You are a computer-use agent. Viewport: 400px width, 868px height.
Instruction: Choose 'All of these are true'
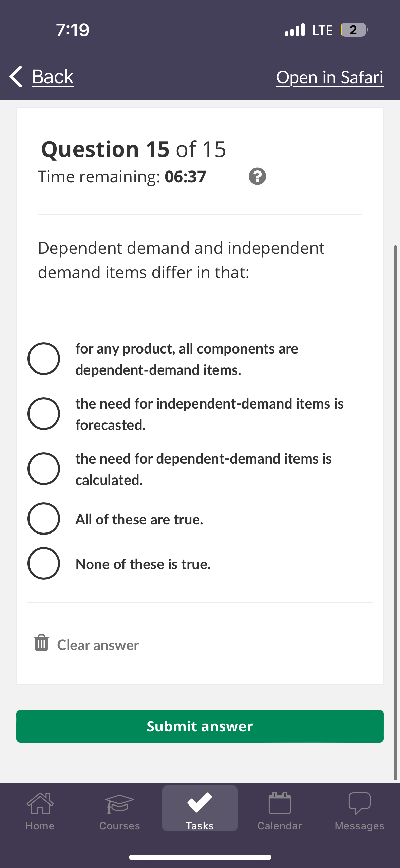pos(44,519)
